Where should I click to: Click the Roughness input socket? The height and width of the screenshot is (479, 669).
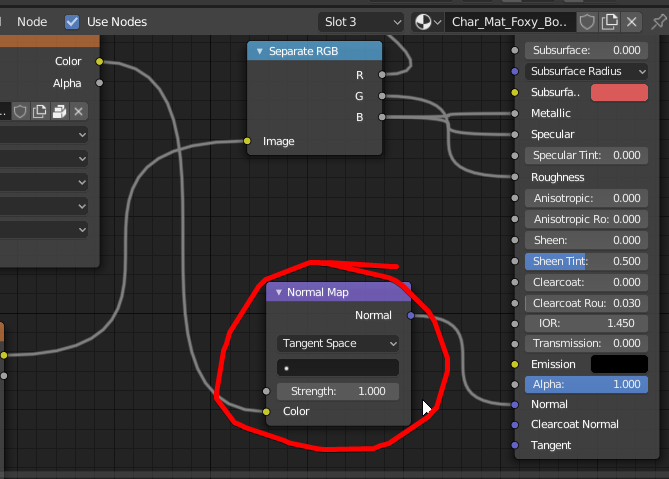(515, 177)
